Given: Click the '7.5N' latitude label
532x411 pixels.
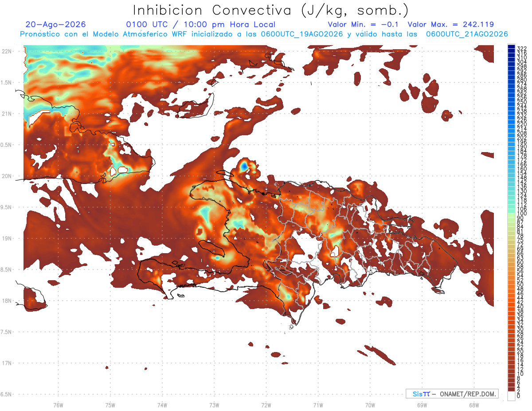Looking at the screenshot, I should (x=6, y=332).
